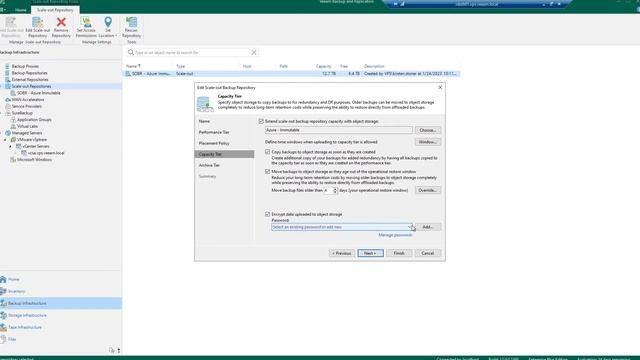
Task: Click the object storage name field Azure - Immutable
Action: click(x=339, y=130)
